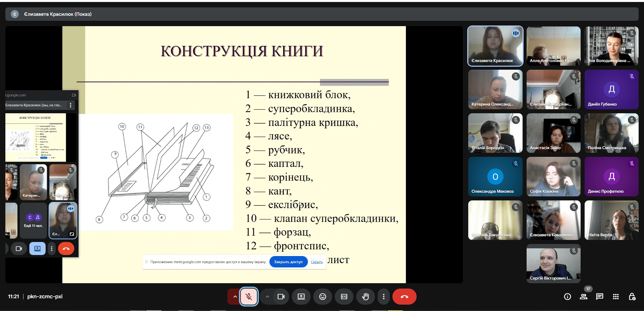The height and width of the screenshot is (311, 644).
Task: Open the activities grid icon
Action: pyautogui.click(x=615, y=297)
